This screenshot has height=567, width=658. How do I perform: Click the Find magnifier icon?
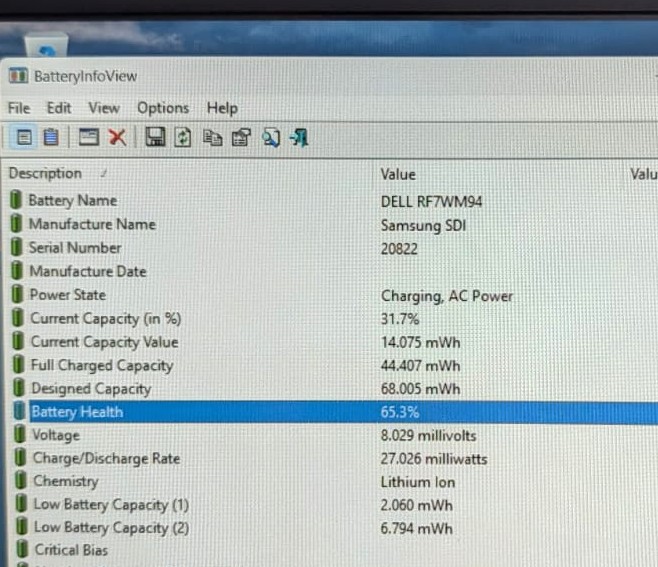coord(271,138)
